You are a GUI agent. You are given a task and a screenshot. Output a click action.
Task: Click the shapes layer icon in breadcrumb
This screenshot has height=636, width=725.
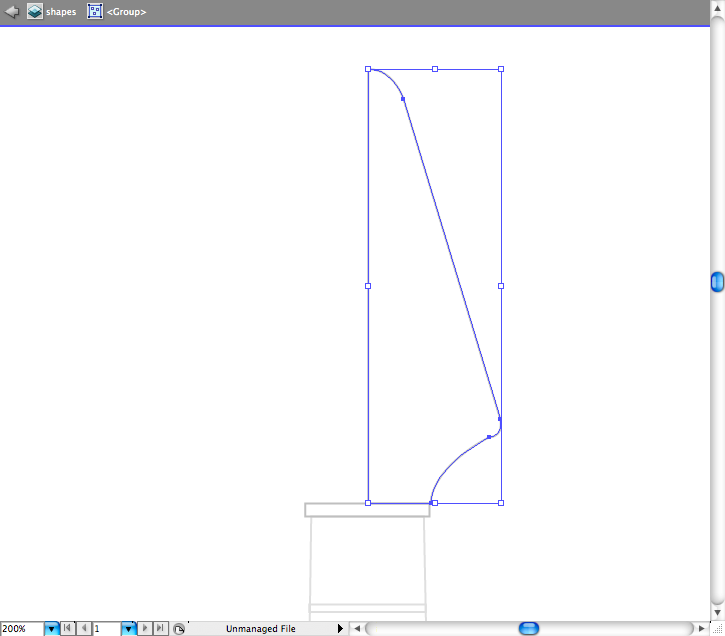[x=35, y=12]
